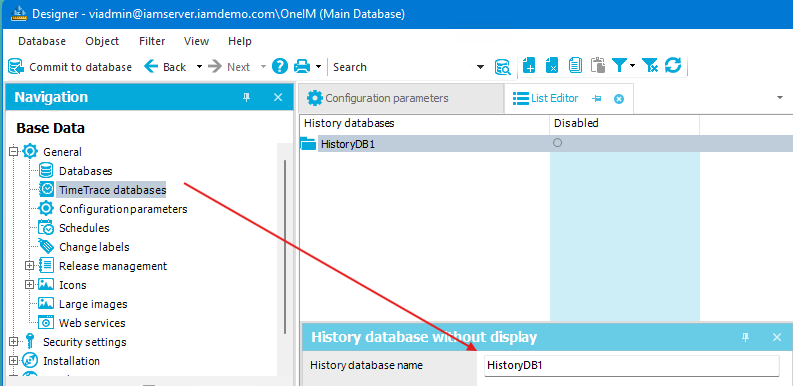Click the Change labels tag icon

click(x=46, y=246)
